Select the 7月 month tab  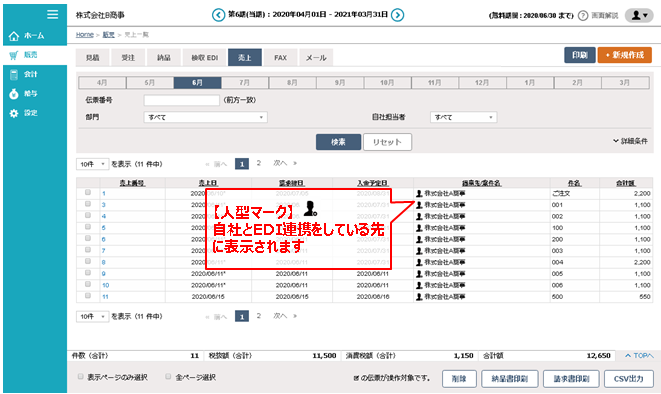pyautogui.click(x=245, y=83)
